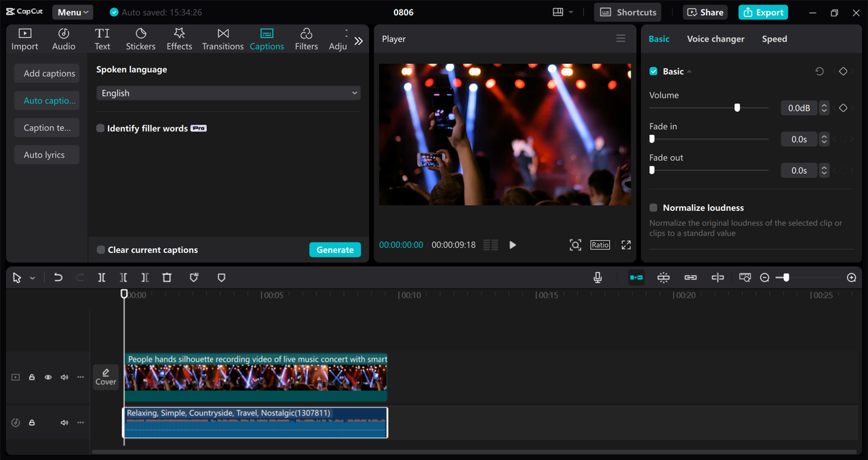Adjust the Fade out slider handle
This screenshot has width=868, height=460.
tap(652, 170)
